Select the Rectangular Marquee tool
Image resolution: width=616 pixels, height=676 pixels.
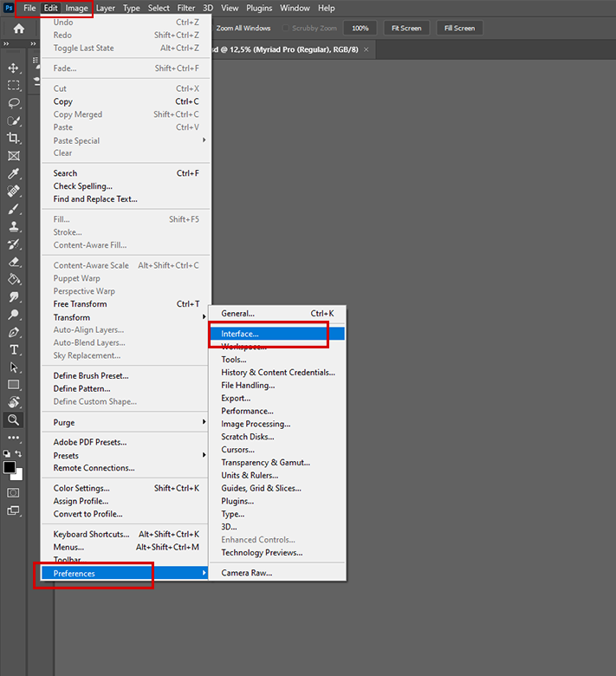(13, 85)
